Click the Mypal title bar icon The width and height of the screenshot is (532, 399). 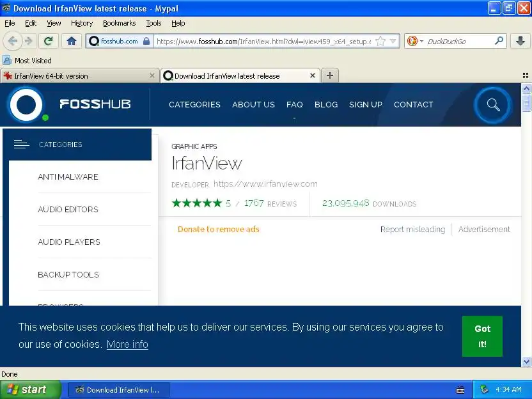tap(6, 8)
